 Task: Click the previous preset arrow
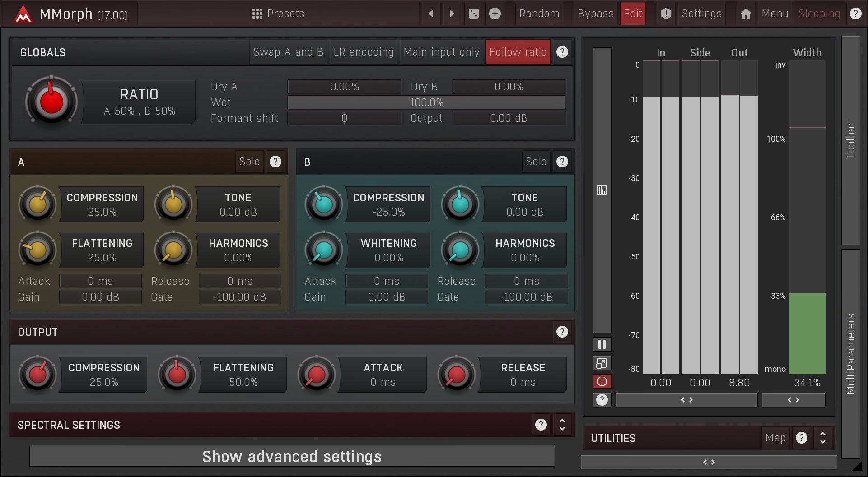(431, 14)
